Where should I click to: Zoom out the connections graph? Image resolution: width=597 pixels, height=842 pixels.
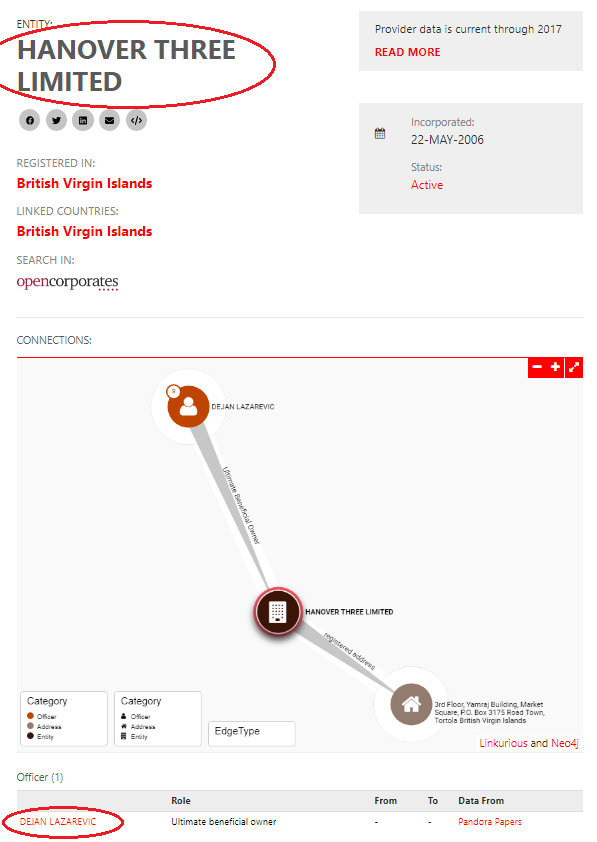pos(537,367)
